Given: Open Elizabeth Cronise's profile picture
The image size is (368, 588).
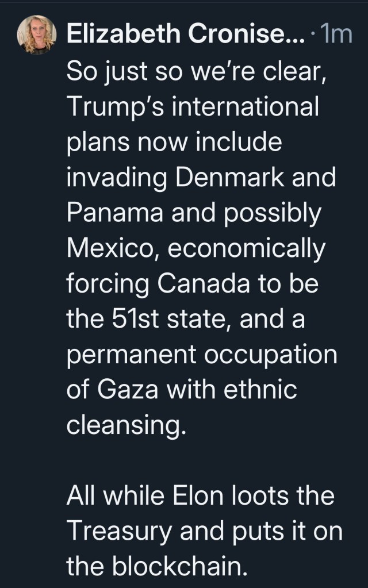Looking at the screenshot, I should click(x=37, y=34).
